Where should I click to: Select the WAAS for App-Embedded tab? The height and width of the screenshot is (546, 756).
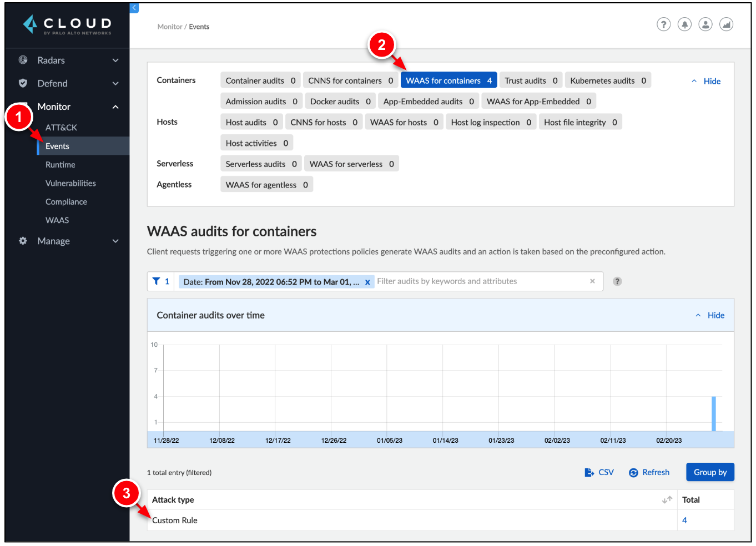coord(539,102)
